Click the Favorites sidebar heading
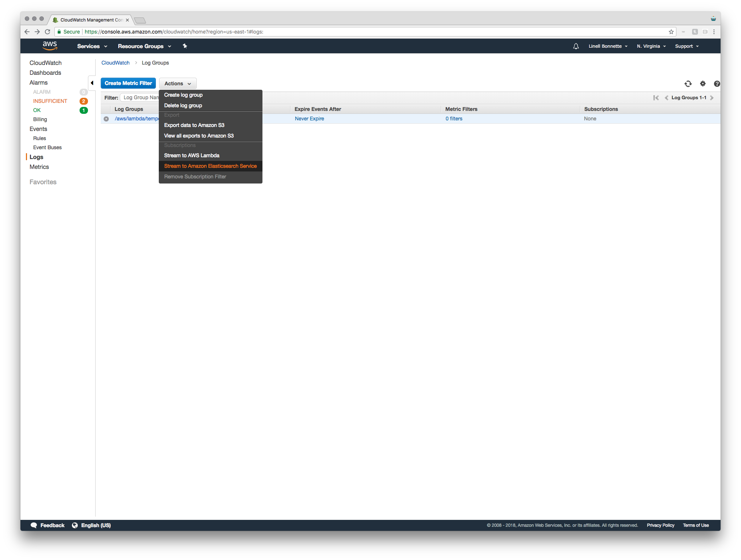This screenshot has height=560, width=741. click(x=43, y=182)
